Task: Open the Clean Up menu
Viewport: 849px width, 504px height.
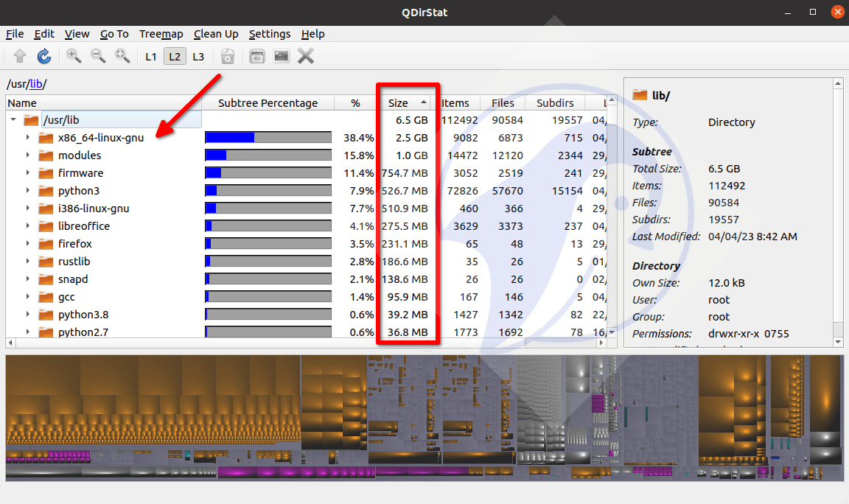Action: pos(215,34)
